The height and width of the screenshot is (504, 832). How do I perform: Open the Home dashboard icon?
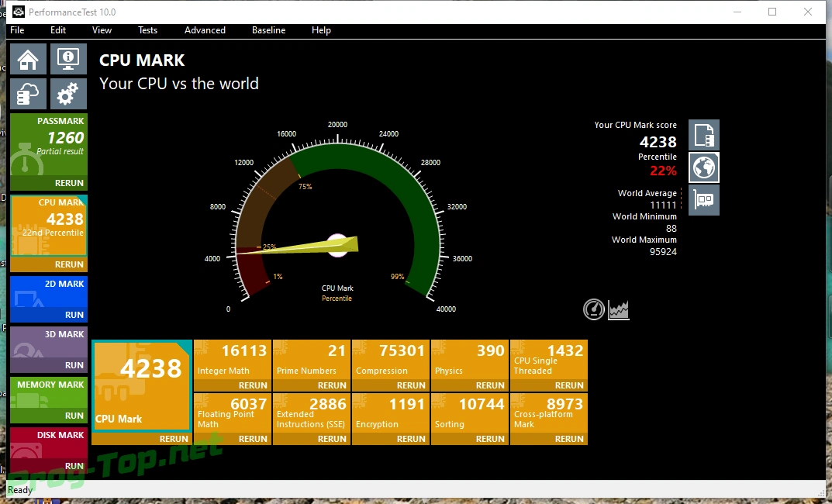28,59
